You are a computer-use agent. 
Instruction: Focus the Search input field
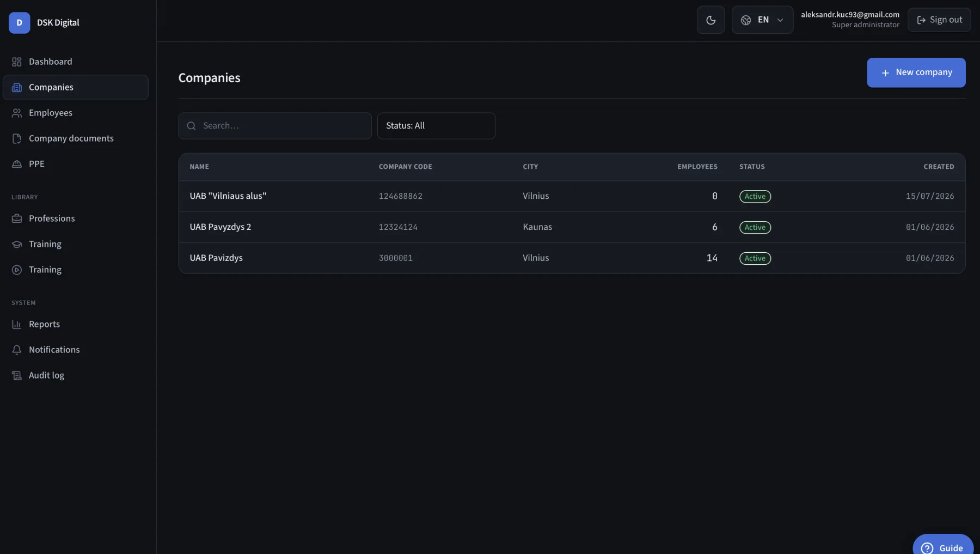pyautogui.click(x=275, y=126)
